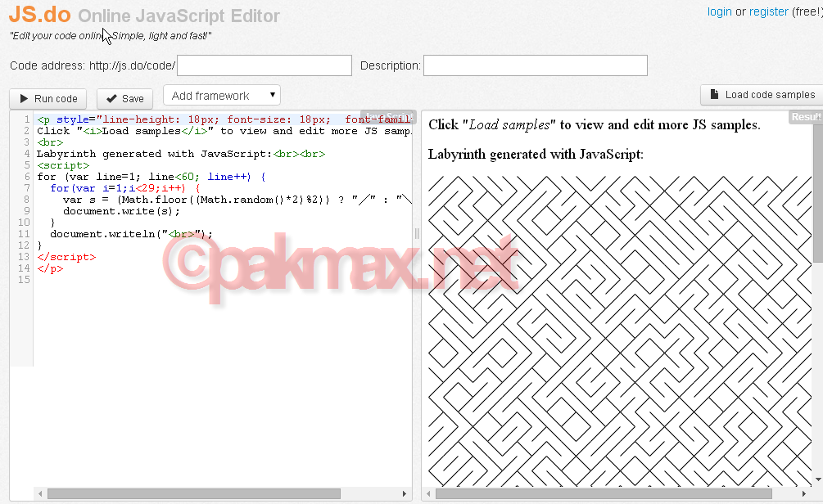Click the document icon in Load code samples

pyautogui.click(x=714, y=94)
